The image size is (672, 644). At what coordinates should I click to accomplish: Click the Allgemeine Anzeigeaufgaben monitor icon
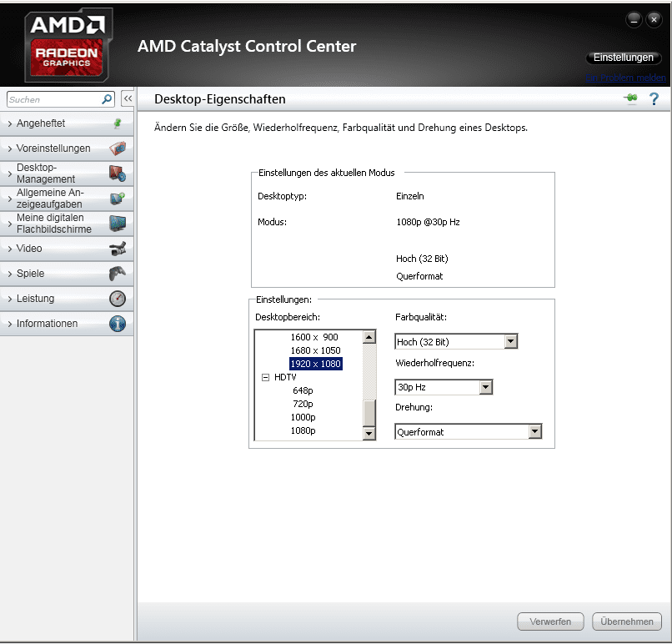click(118, 199)
